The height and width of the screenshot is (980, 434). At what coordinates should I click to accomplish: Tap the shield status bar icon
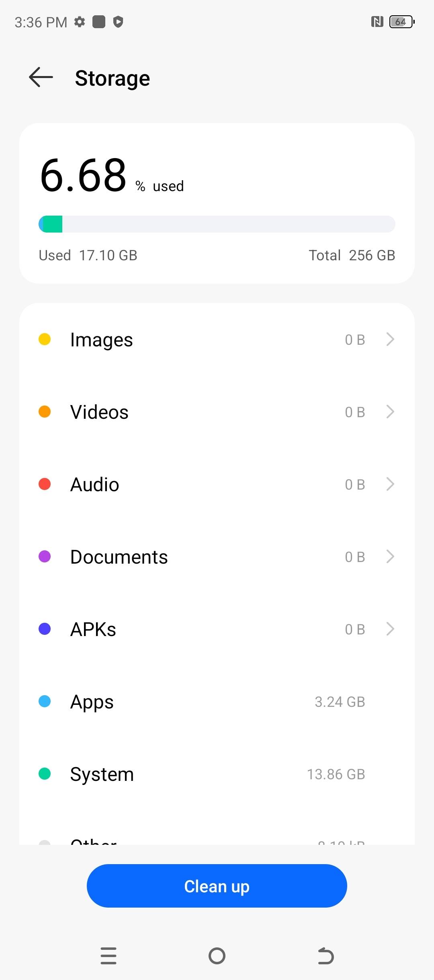(x=118, y=22)
